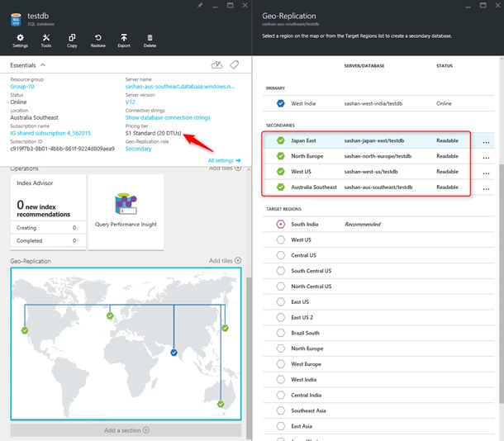Click the tags icon in Essentials

pos(235,64)
